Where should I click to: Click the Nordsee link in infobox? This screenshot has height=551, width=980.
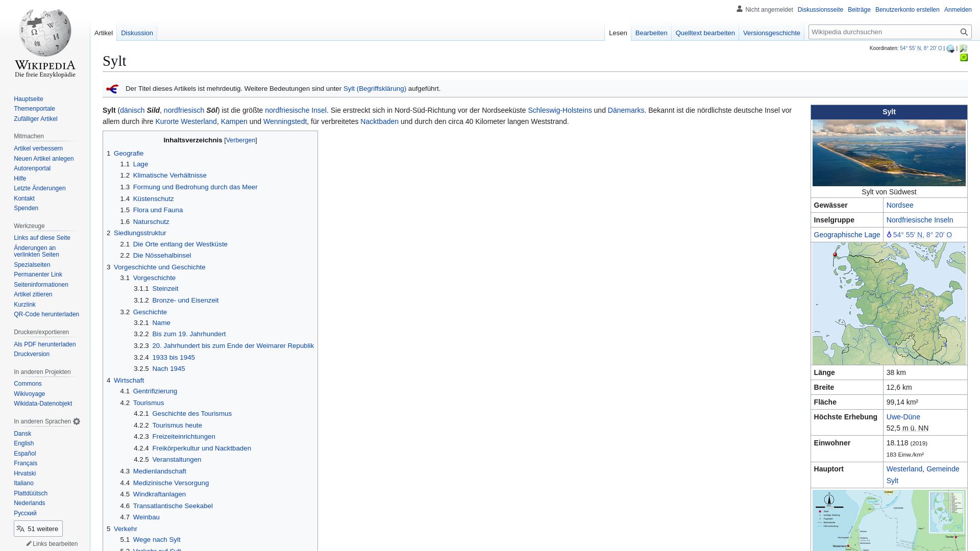pyautogui.click(x=900, y=205)
